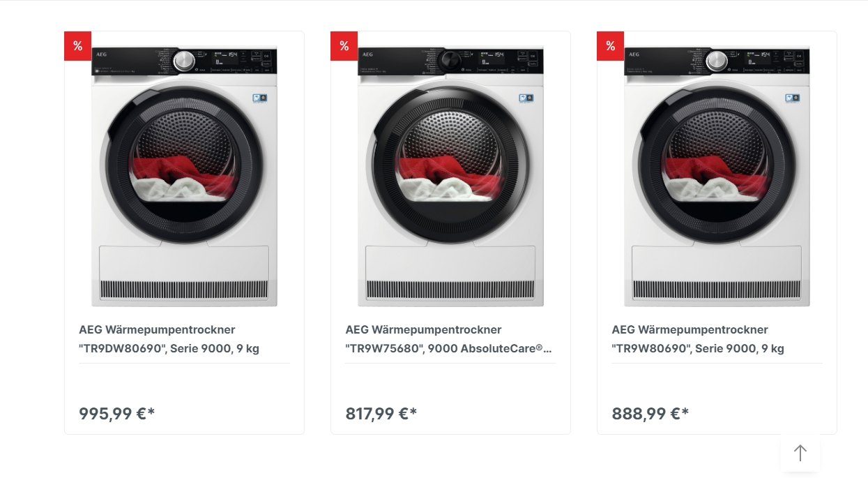
Task: Open the "TR9W75680", 9000 AbsoluteCare title link
Action: pos(450,339)
